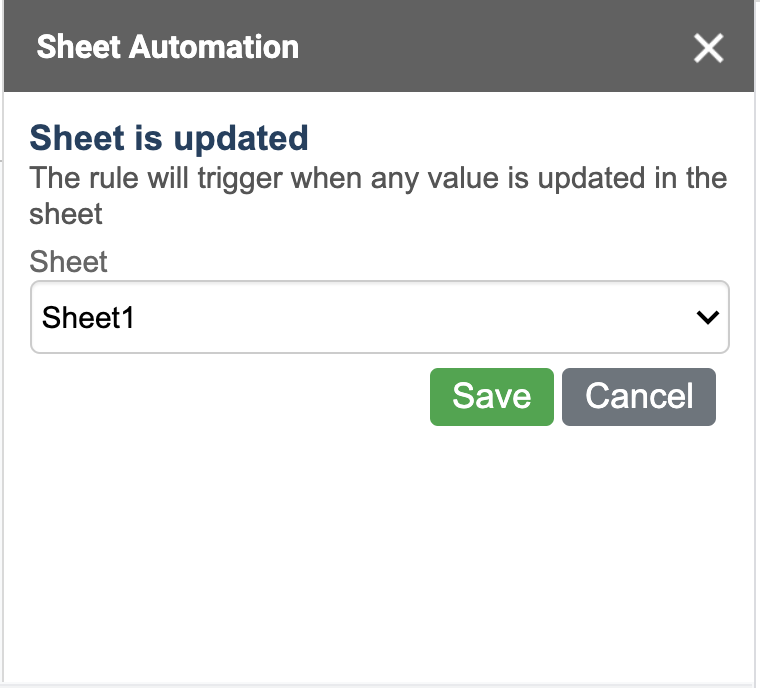Click the Sheet field label
The image size is (760, 688).
pyautogui.click(x=68, y=261)
